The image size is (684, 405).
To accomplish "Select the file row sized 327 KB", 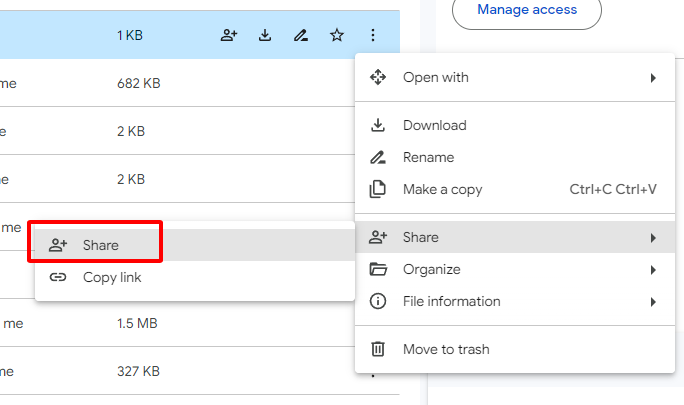I will (x=138, y=371).
